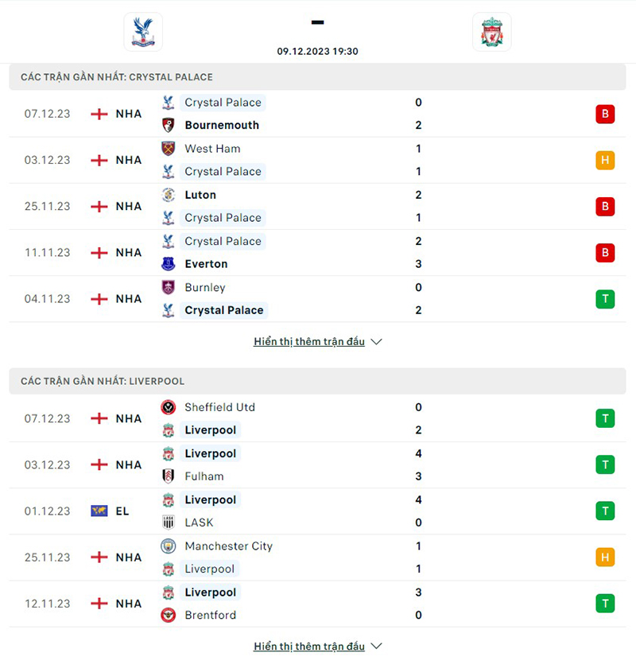Screen dimensions: 636x672
Task: Click the match date 09.12.2023 19:30
Action: 317,51
